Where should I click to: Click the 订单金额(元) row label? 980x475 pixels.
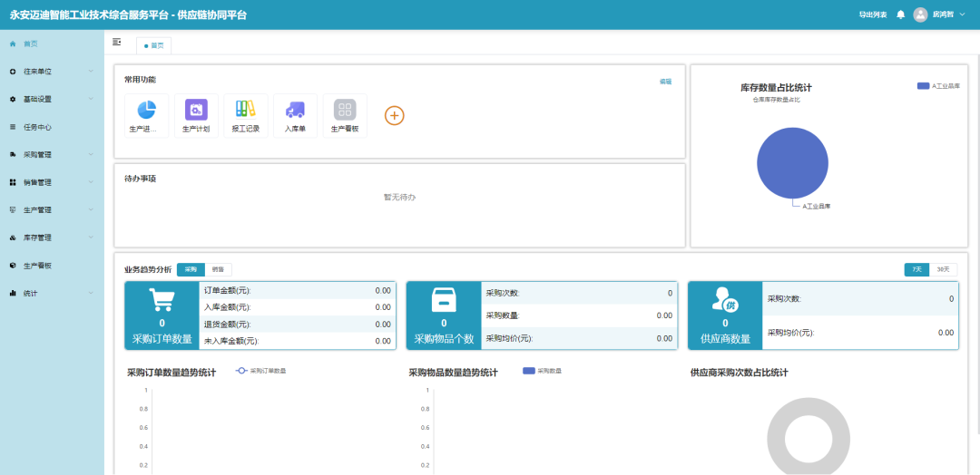click(228, 291)
